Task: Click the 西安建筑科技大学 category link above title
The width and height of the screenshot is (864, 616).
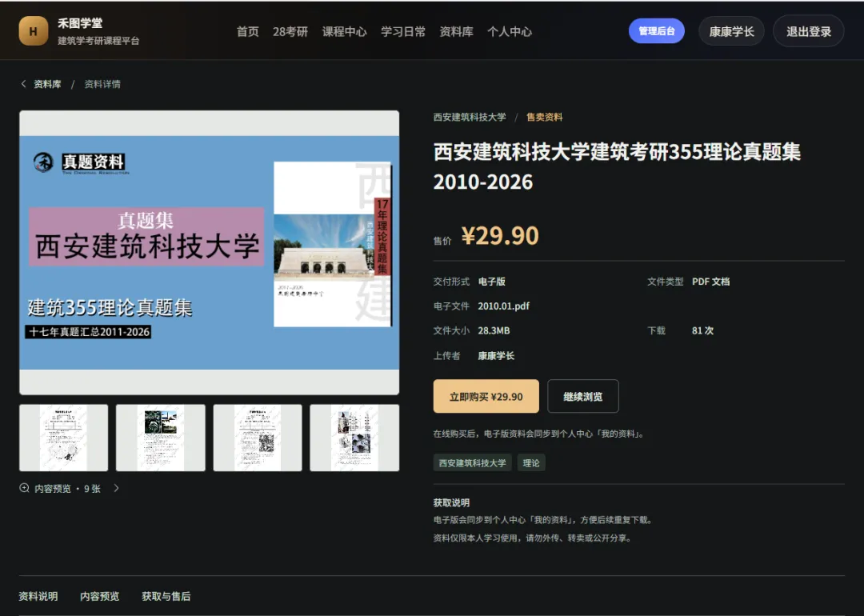Action: click(470, 117)
